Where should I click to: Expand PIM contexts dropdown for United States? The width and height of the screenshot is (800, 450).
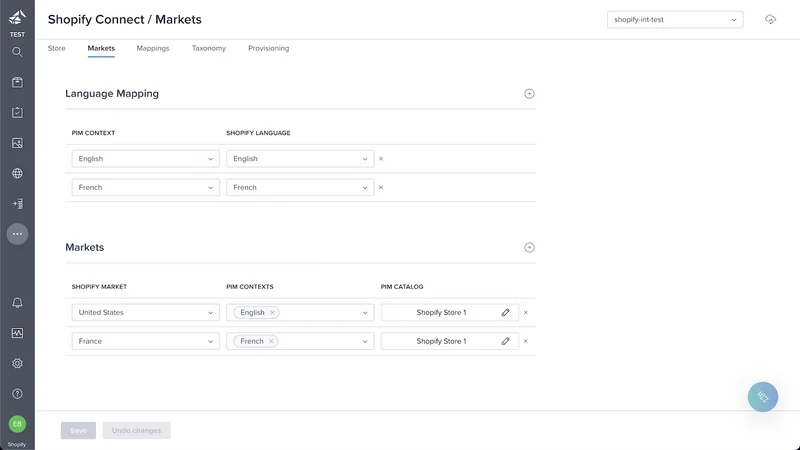[365, 312]
